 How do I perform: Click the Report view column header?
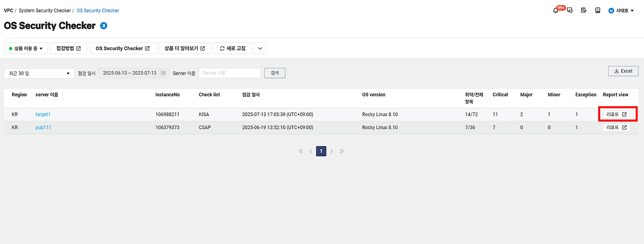pos(616,94)
